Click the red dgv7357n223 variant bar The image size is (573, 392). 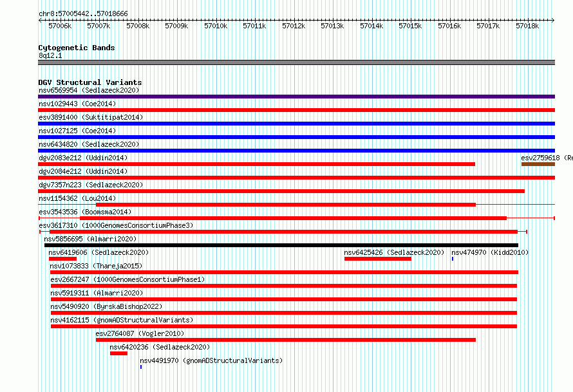(281, 191)
